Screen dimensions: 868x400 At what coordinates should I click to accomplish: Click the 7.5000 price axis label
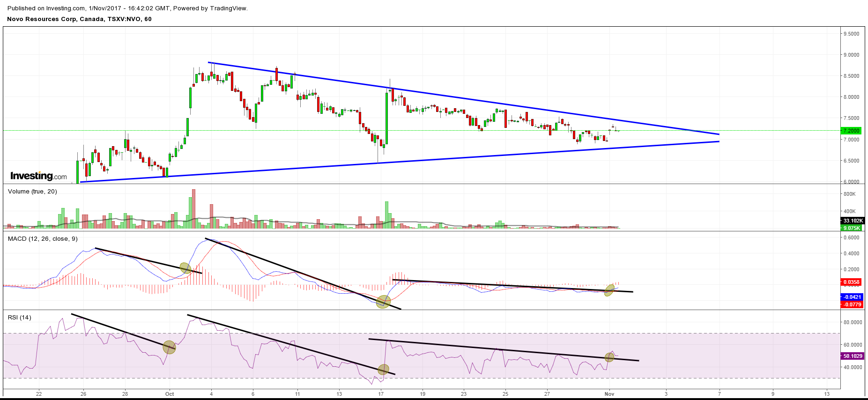point(851,118)
